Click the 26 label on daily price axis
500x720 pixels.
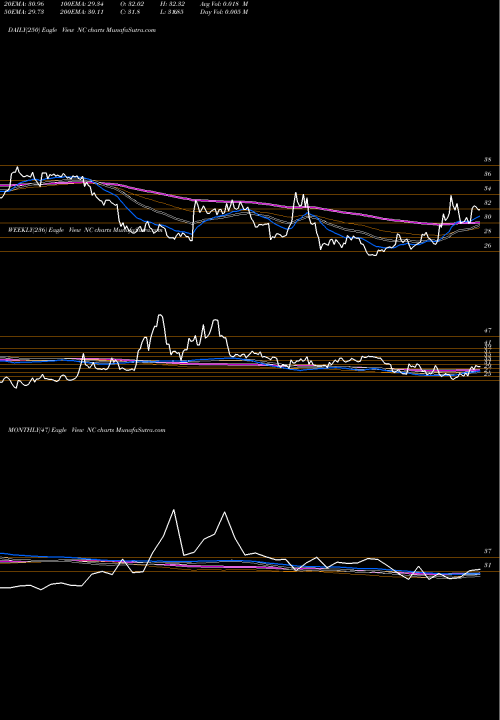point(487,246)
